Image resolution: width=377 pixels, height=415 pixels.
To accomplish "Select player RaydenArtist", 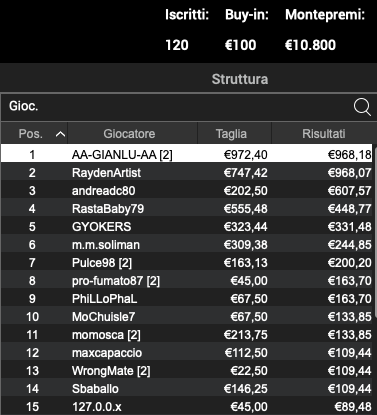I will (x=187, y=172).
